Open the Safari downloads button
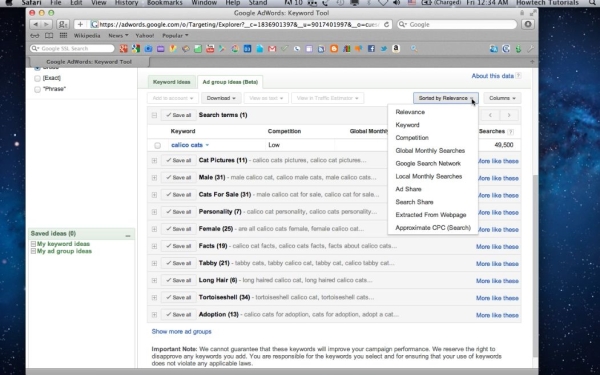The image size is (600, 375). coord(528,24)
